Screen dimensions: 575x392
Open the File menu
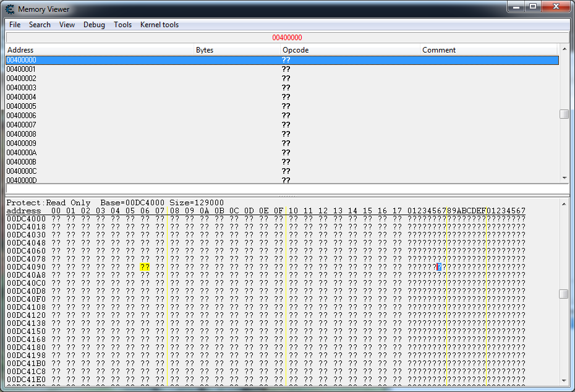tap(14, 25)
